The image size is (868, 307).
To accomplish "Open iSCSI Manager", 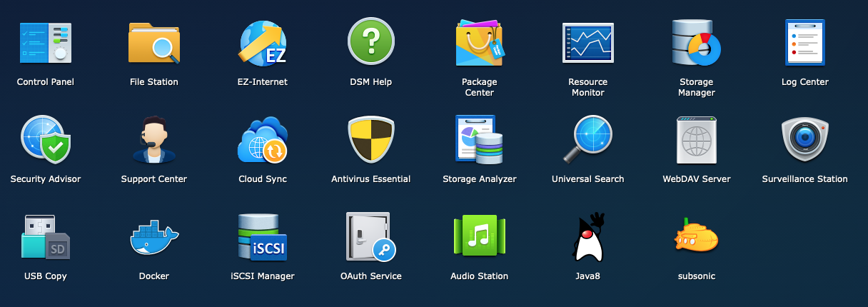I will 263,237.
